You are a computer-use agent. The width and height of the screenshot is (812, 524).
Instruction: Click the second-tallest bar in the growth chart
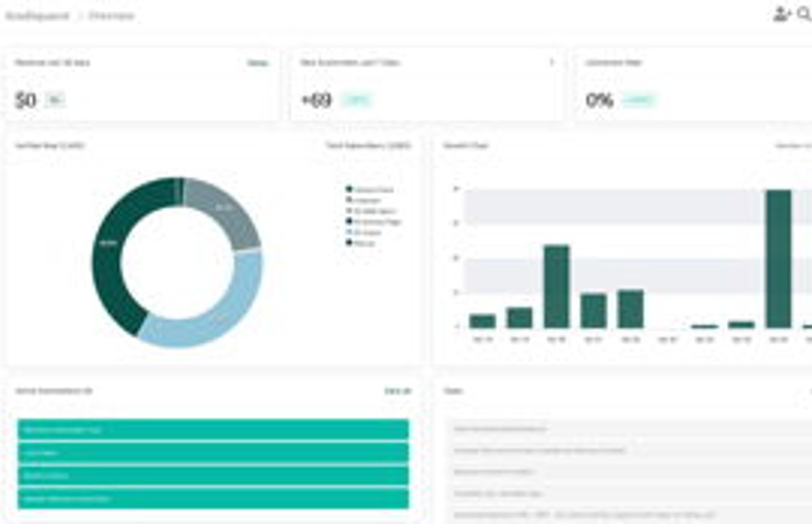(x=557, y=287)
